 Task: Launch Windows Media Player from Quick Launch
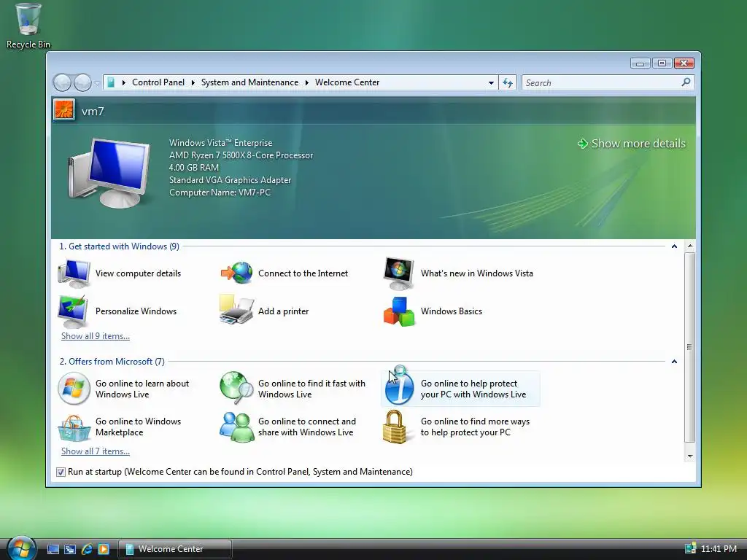pyautogui.click(x=104, y=549)
